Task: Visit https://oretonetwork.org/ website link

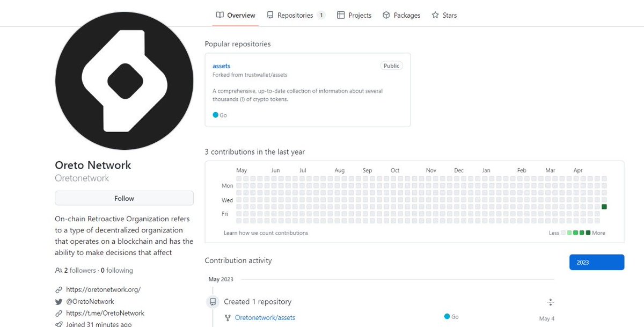Action: (103, 289)
